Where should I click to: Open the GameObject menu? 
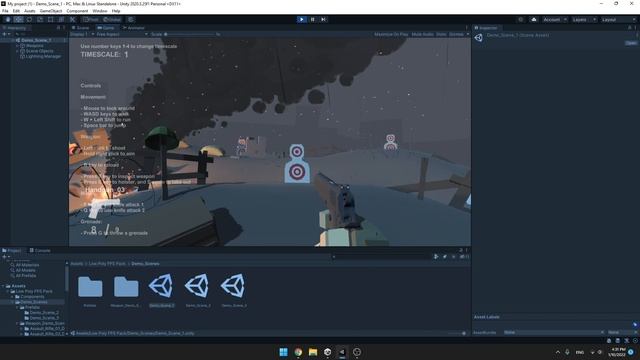click(x=51, y=11)
